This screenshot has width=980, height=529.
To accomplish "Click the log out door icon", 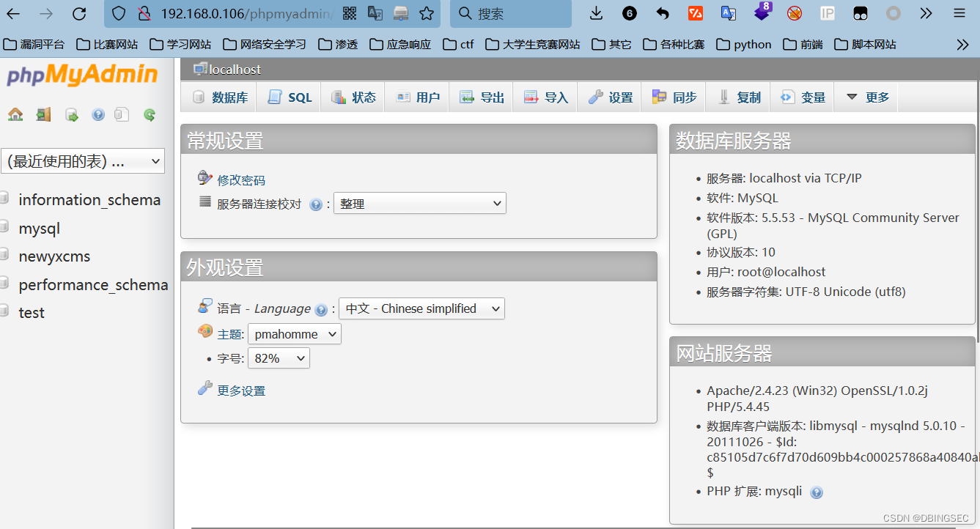I will click(x=43, y=114).
